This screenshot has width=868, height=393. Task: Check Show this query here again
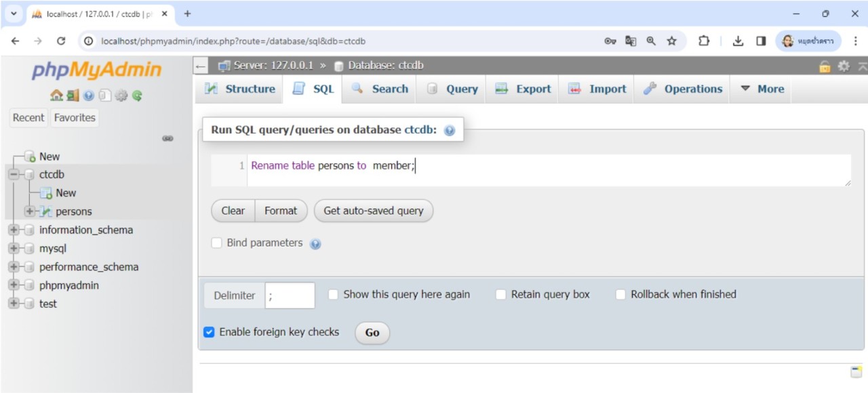(x=333, y=294)
